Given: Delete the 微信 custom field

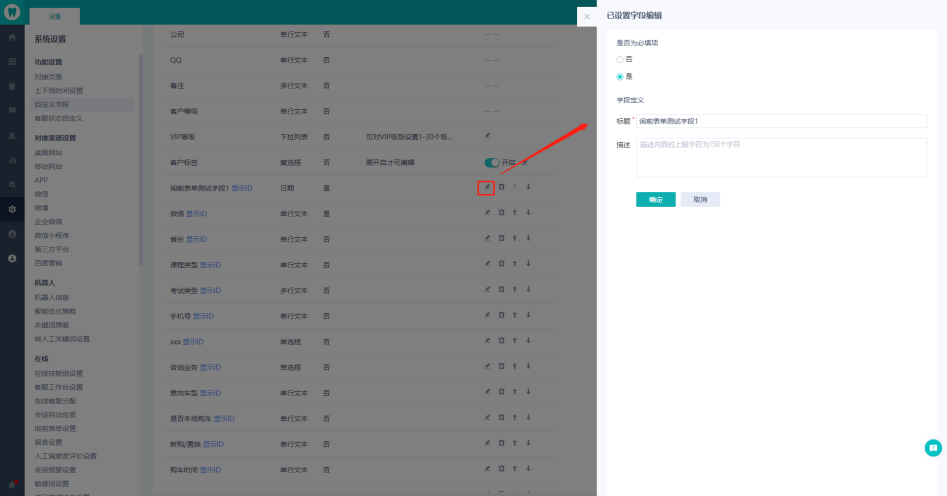Looking at the screenshot, I should pos(501,213).
